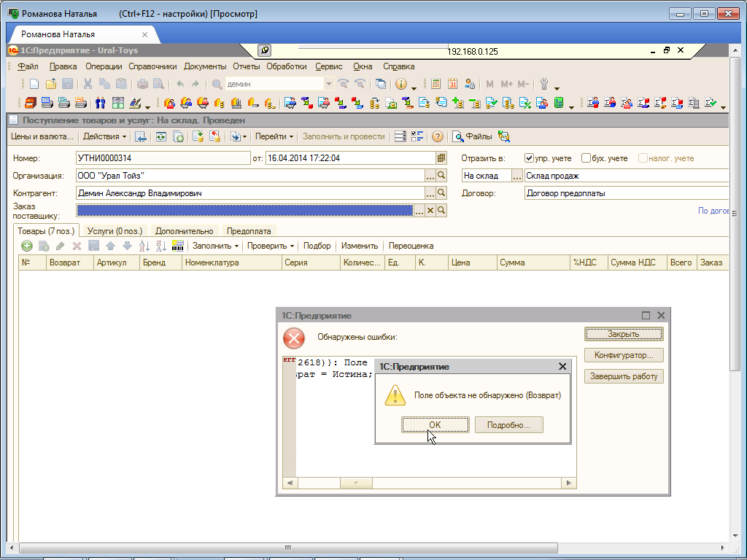Open the Перейти dropdown menu

(x=274, y=136)
